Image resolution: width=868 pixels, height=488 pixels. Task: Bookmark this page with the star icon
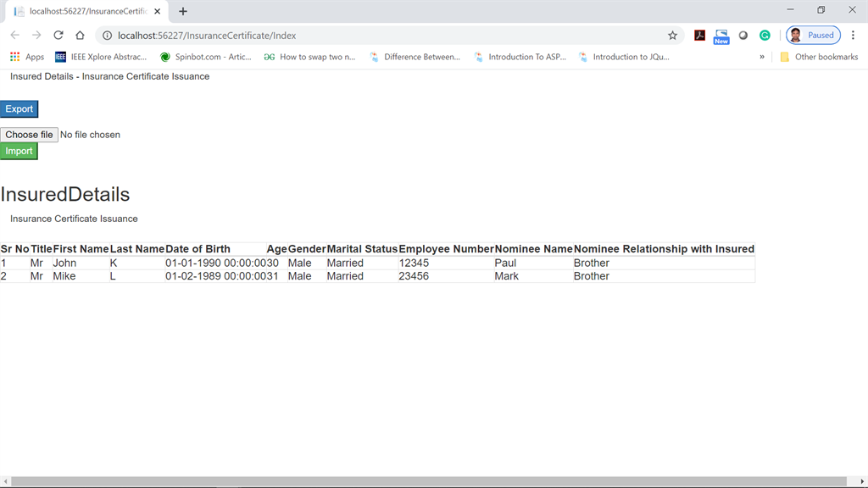point(672,36)
